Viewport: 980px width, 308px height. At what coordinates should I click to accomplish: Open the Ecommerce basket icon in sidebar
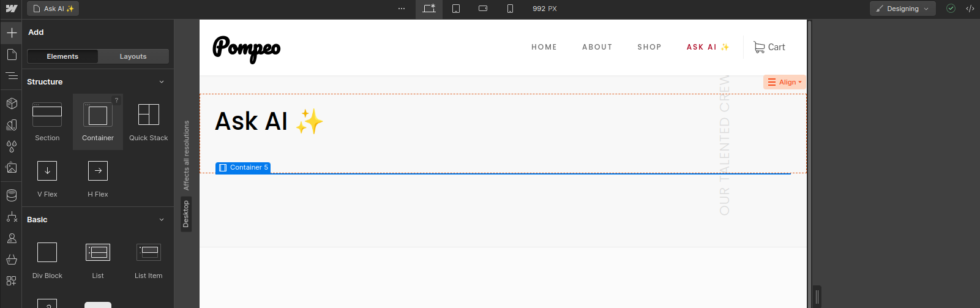(12, 260)
